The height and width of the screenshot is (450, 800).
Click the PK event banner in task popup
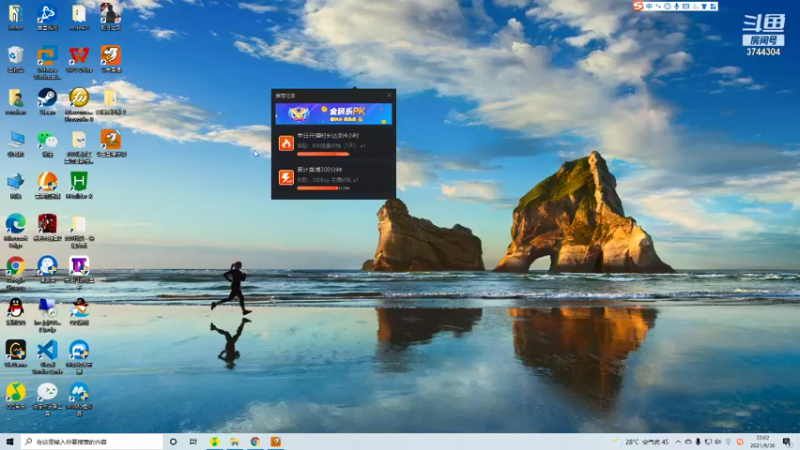pos(334,114)
